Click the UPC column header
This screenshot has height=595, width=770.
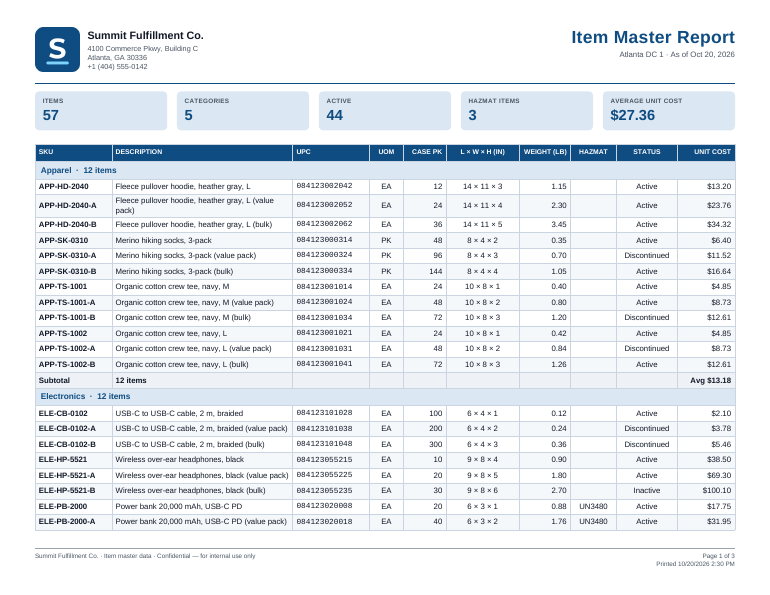coord(331,152)
